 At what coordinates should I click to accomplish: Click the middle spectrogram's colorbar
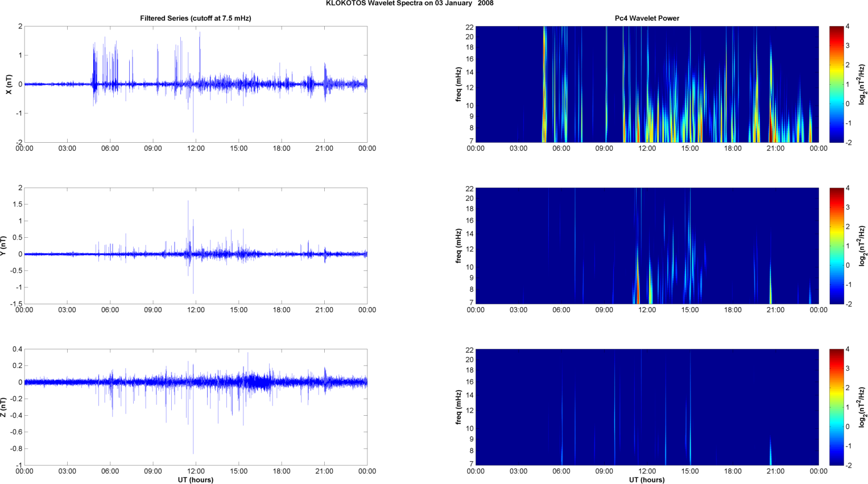(836, 246)
